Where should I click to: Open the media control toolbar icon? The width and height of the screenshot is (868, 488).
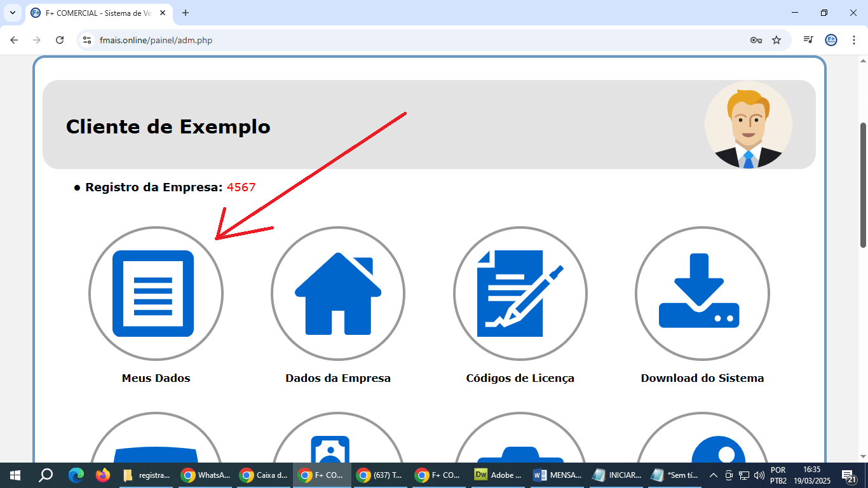point(808,40)
